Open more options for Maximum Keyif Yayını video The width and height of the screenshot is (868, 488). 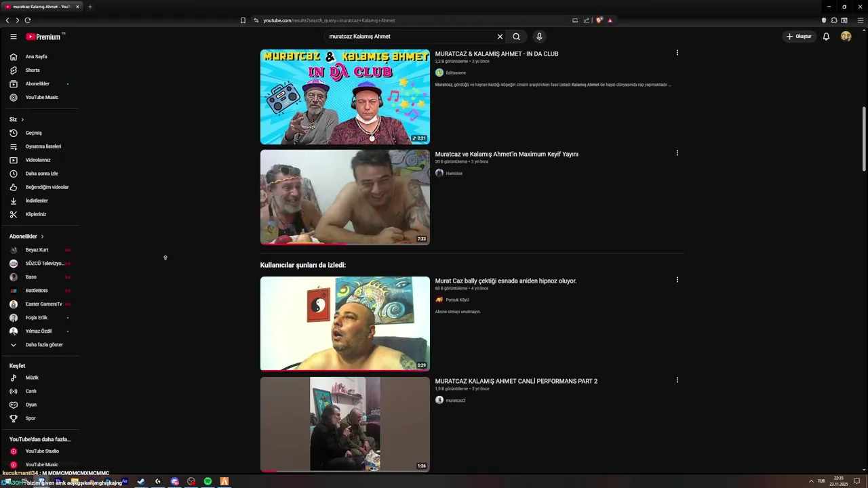click(677, 153)
